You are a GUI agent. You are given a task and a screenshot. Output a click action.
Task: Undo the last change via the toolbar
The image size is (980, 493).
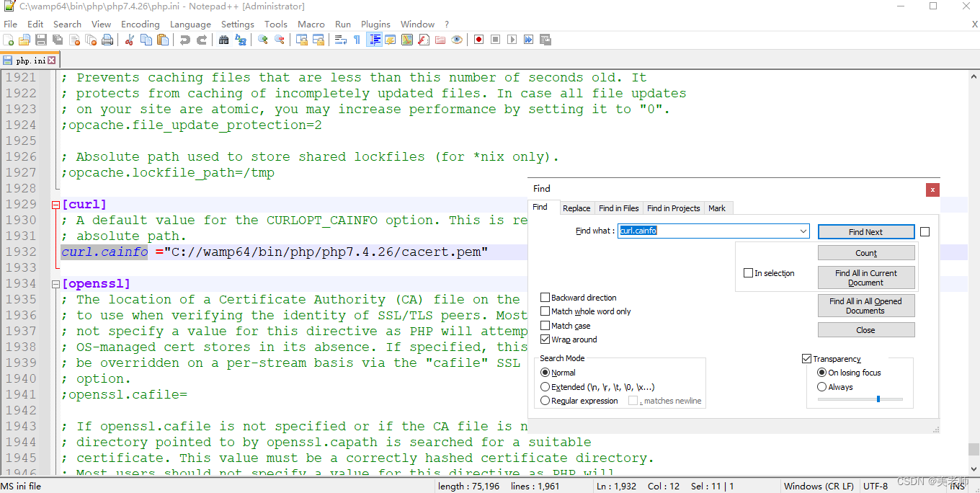pos(185,40)
